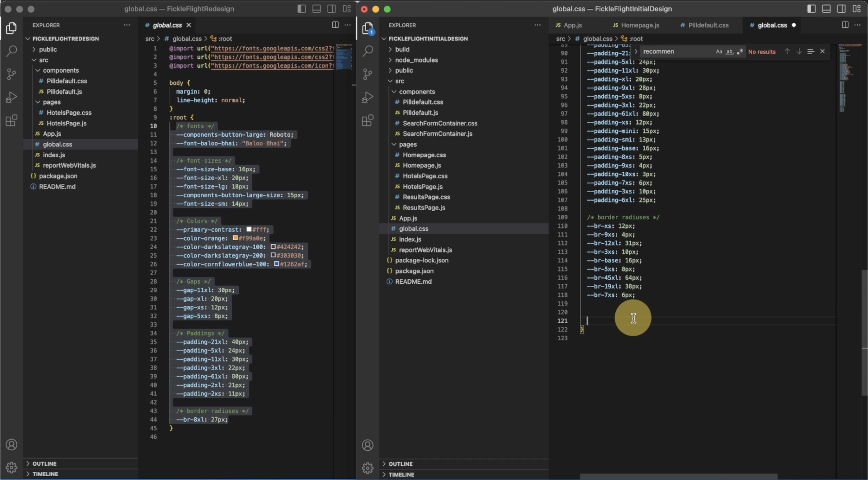This screenshot has height=480, width=868.
Task: Open Source Control in right window
Action: pyautogui.click(x=368, y=74)
